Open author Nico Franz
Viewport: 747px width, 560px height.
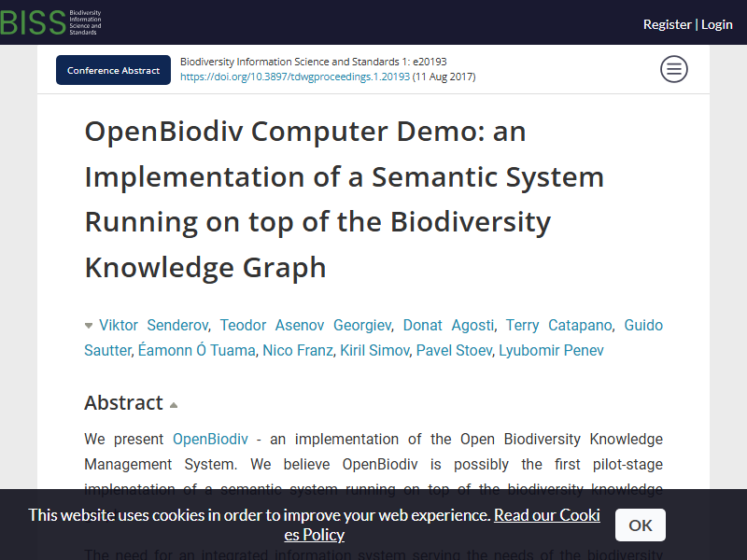coord(298,351)
